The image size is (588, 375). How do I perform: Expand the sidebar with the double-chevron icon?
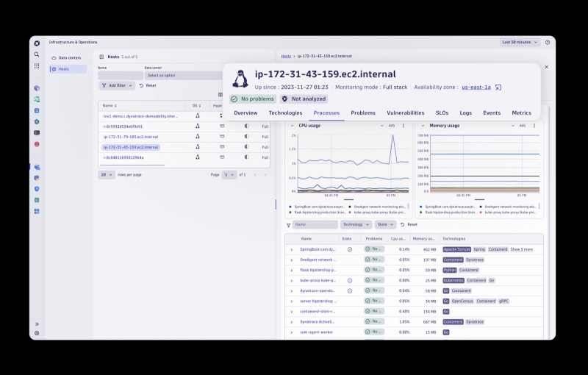click(x=37, y=324)
